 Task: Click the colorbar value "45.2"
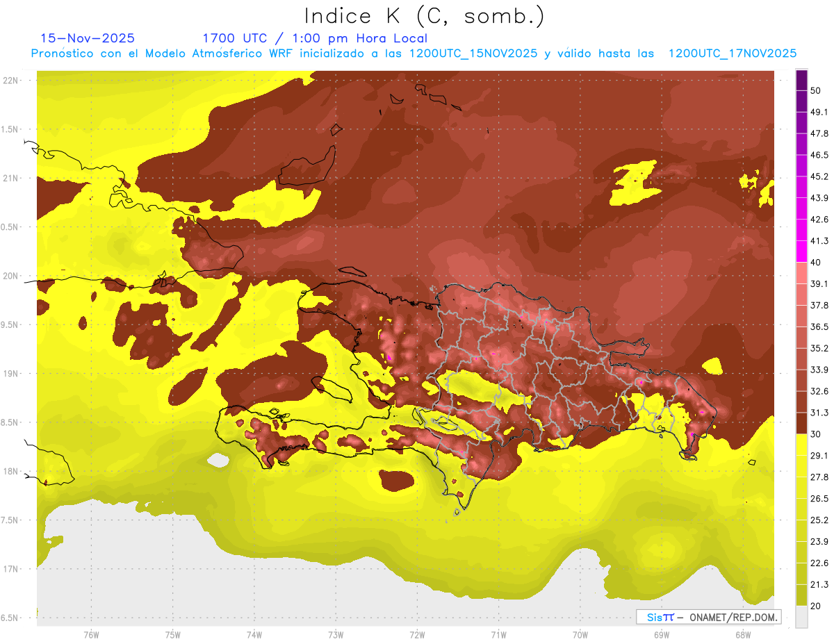819,176
